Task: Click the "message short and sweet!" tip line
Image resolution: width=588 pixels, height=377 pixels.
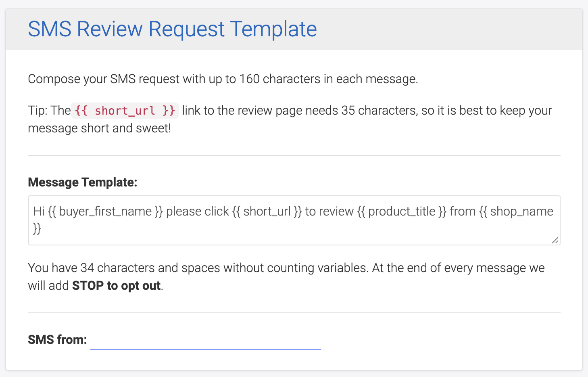Action: [x=99, y=128]
